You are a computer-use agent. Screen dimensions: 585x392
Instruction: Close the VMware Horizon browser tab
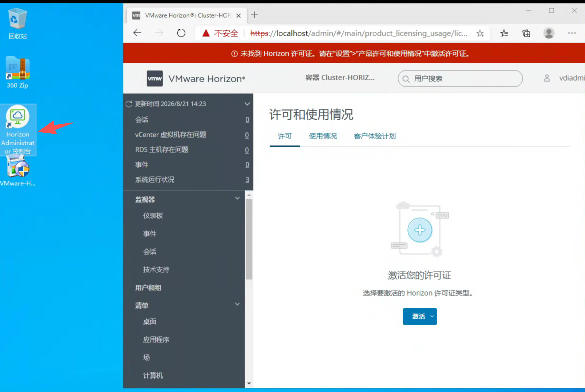pos(238,15)
